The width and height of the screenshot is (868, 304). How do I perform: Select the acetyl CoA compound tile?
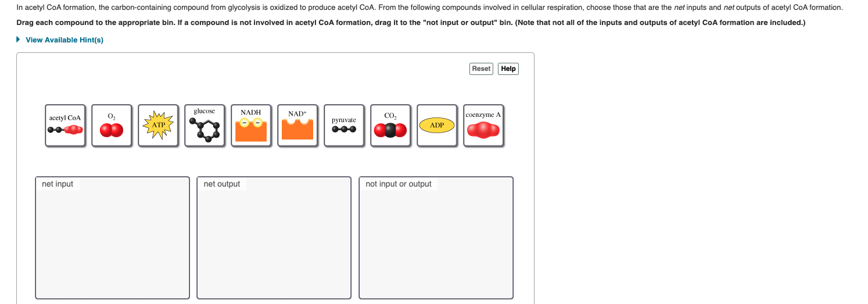click(x=65, y=125)
